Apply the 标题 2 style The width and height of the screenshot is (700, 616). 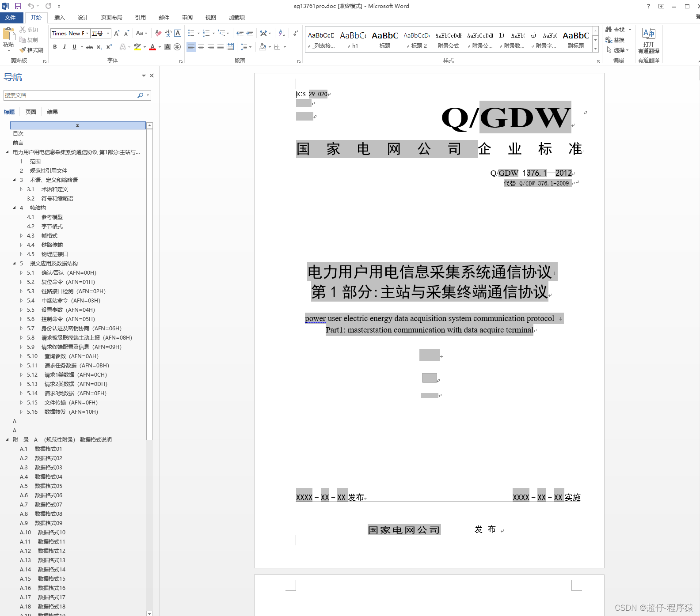[417, 39]
